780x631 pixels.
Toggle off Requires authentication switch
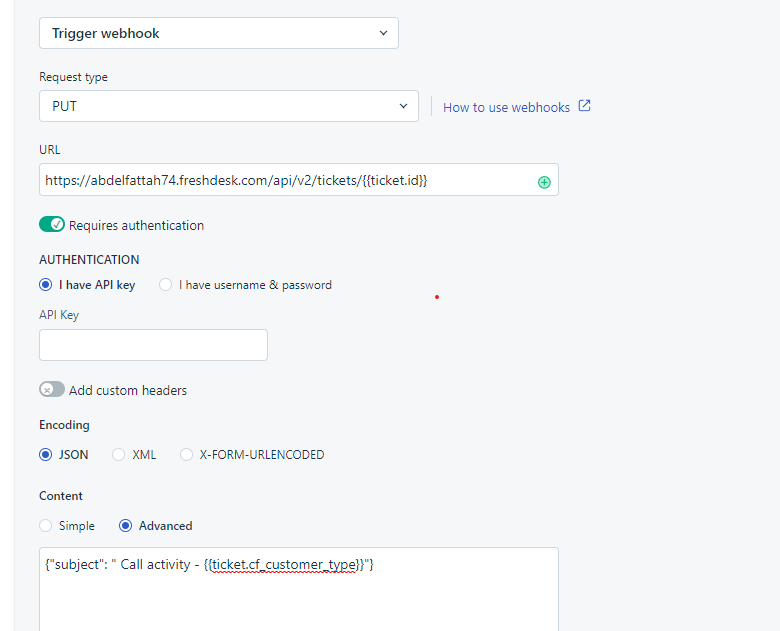click(x=52, y=224)
